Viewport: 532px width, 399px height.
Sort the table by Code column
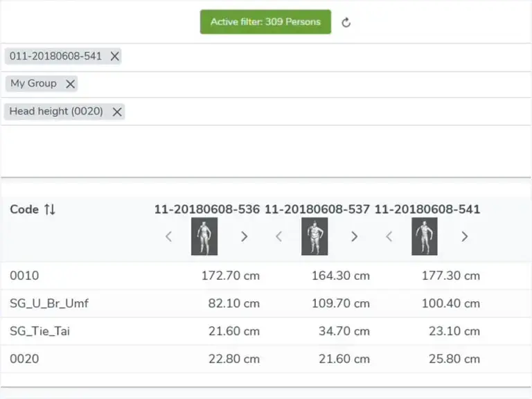coord(50,209)
